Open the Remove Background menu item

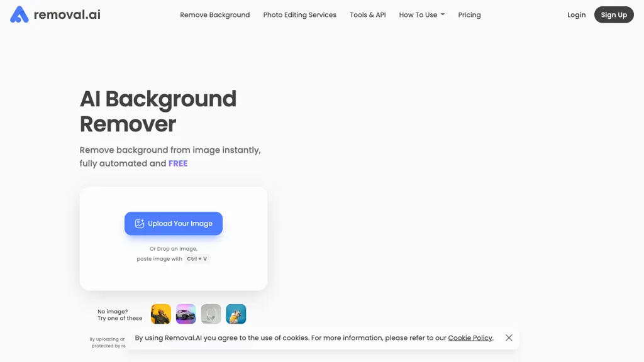pyautogui.click(x=215, y=15)
